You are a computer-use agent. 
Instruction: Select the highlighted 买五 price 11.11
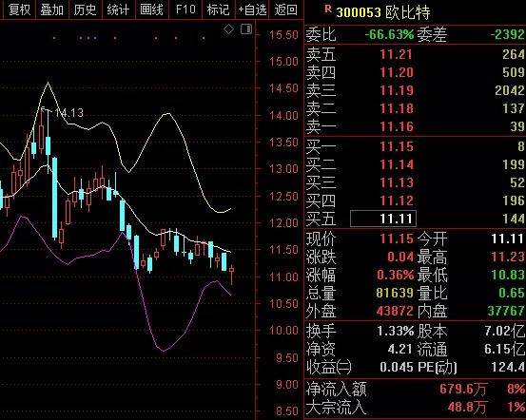tap(383, 219)
